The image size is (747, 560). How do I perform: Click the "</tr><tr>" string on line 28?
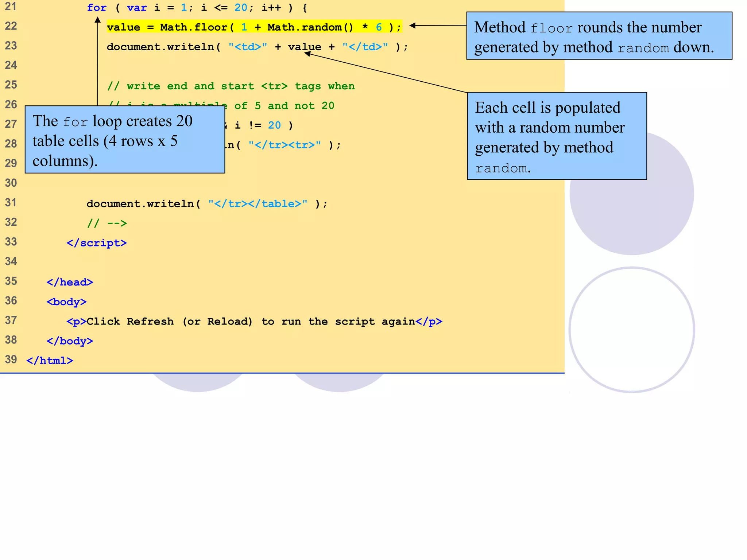pos(285,145)
